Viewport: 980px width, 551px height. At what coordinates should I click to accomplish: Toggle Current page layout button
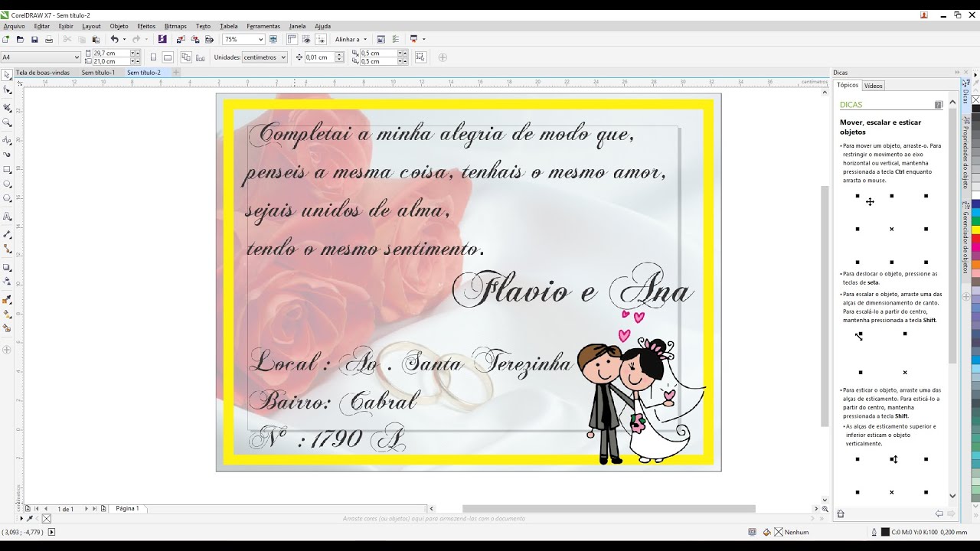201,57
